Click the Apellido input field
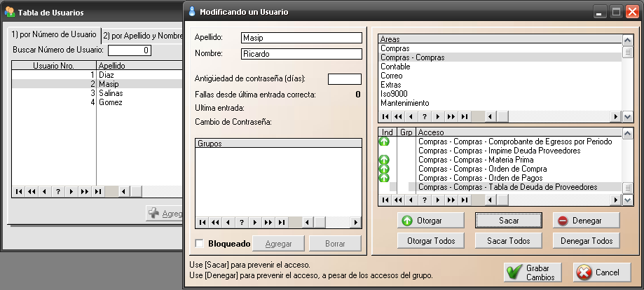Image resolution: width=644 pixels, height=290 pixels. click(x=301, y=38)
